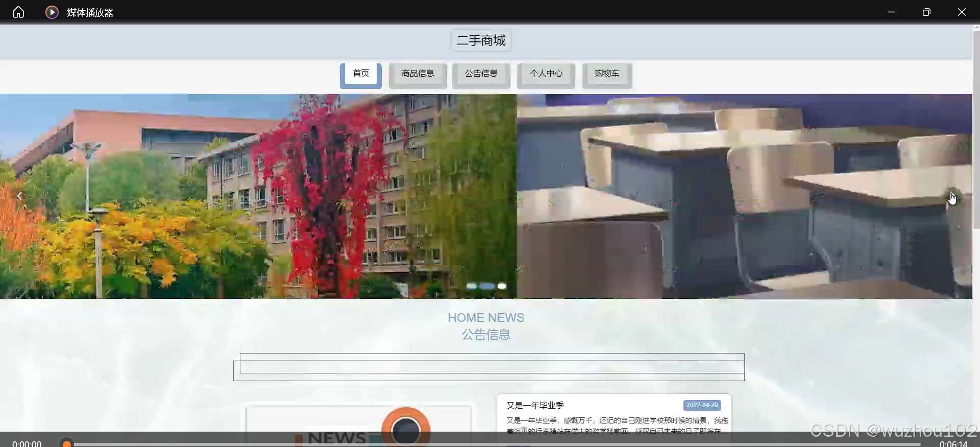
Task: Show next carousel image with right arrow
Action: 952,196
